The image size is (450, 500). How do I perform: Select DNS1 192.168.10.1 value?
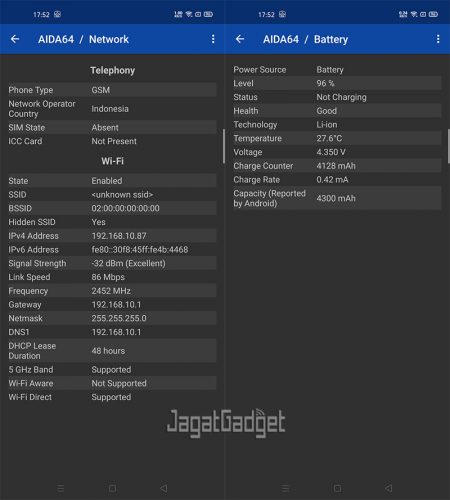[116, 332]
